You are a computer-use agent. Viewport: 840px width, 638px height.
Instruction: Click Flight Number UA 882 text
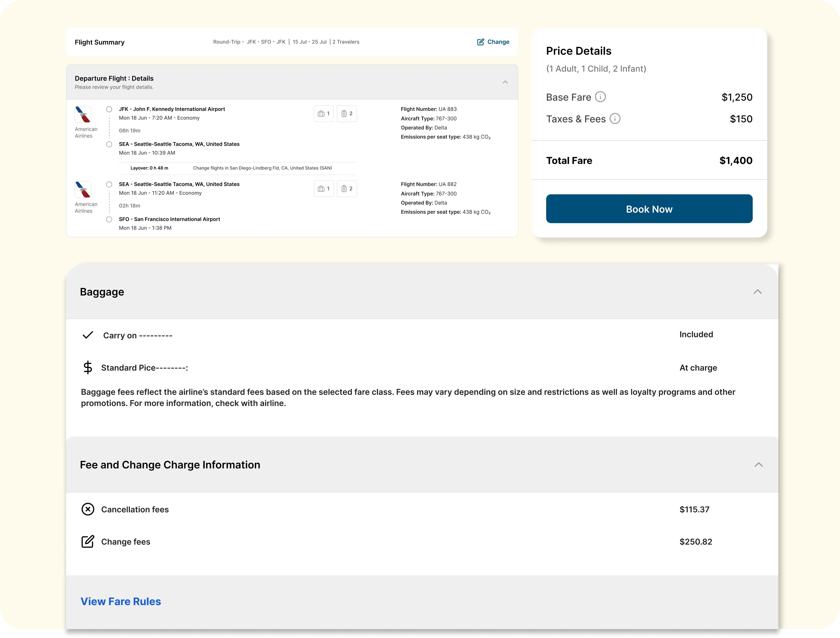(x=429, y=184)
